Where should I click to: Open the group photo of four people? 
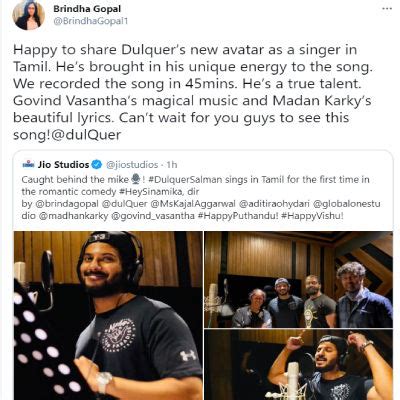coord(298,279)
